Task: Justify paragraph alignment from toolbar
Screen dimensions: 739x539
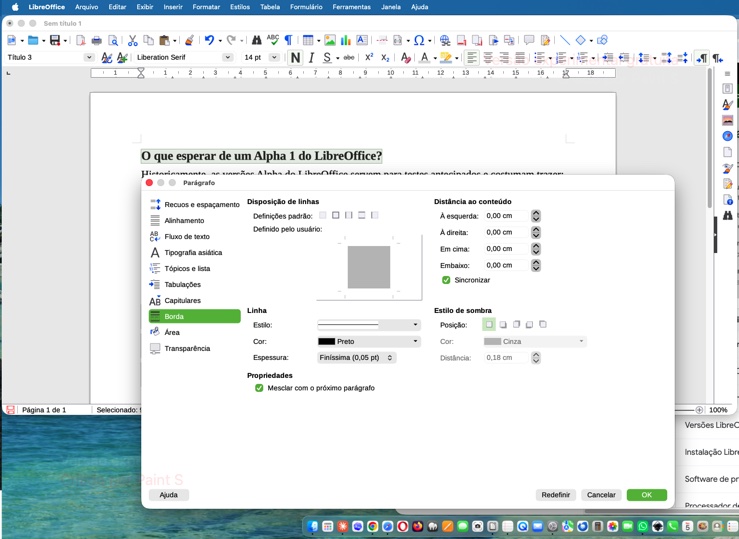Action: (520, 57)
